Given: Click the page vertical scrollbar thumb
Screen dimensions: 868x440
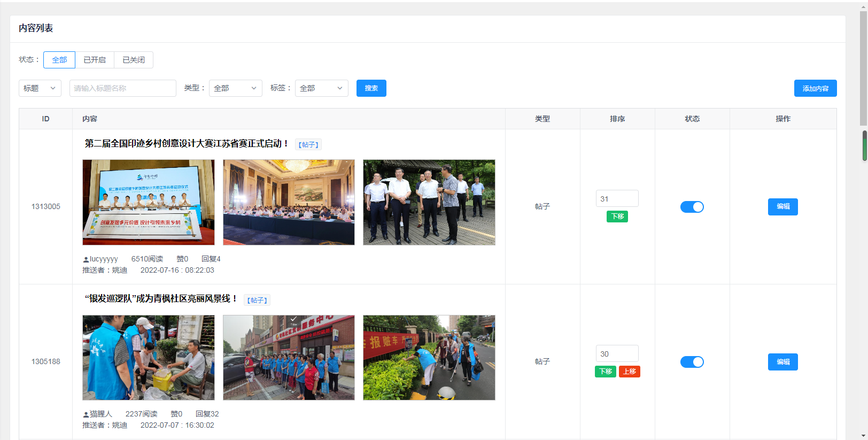Looking at the screenshot, I should pos(863,68).
